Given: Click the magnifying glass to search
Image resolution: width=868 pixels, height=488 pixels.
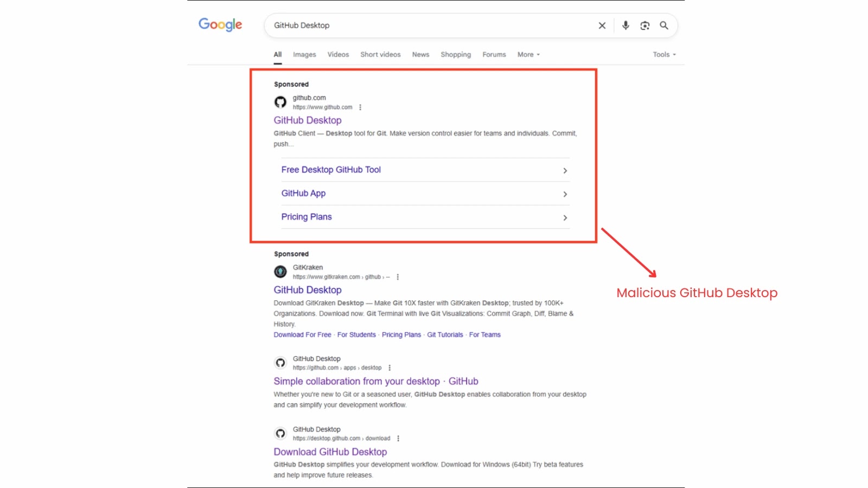Looking at the screenshot, I should 664,25.
